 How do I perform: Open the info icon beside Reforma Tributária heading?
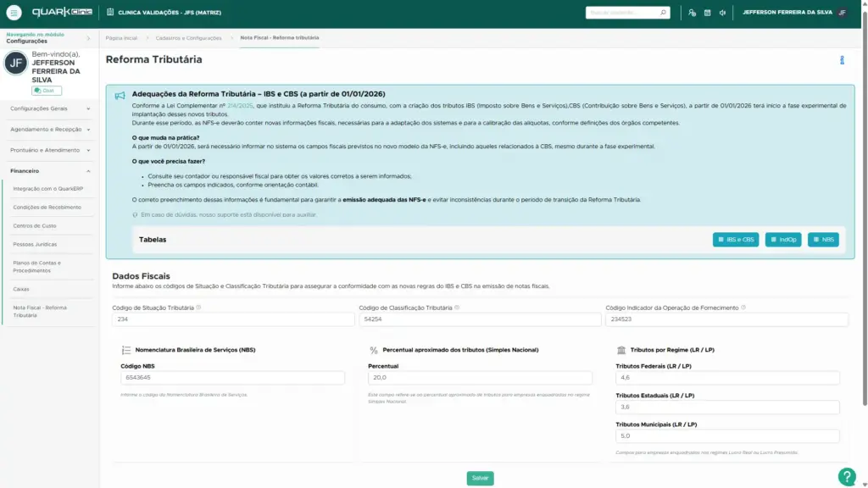(841, 60)
